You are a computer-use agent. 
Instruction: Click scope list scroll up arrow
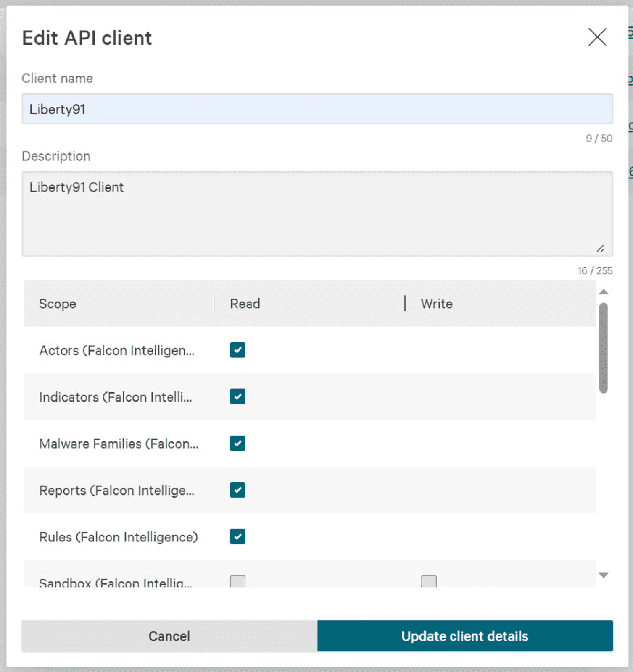coord(604,292)
